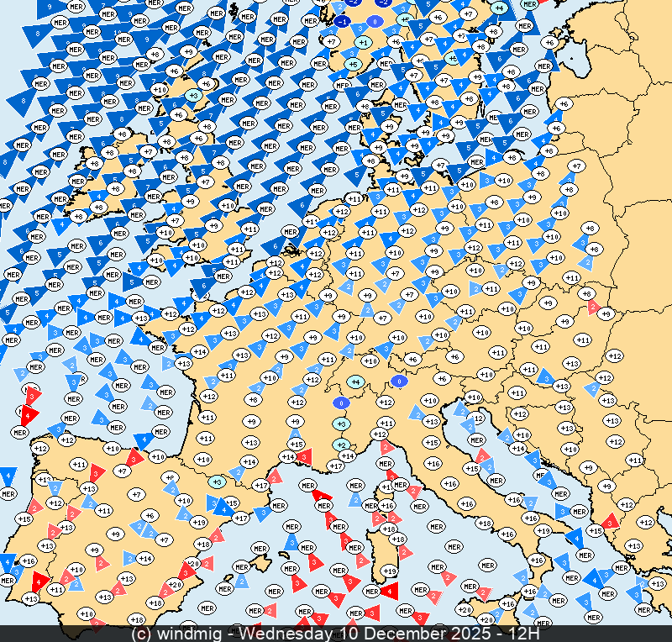Click the red 4 wind arrow in southern Portugal

point(39,580)
